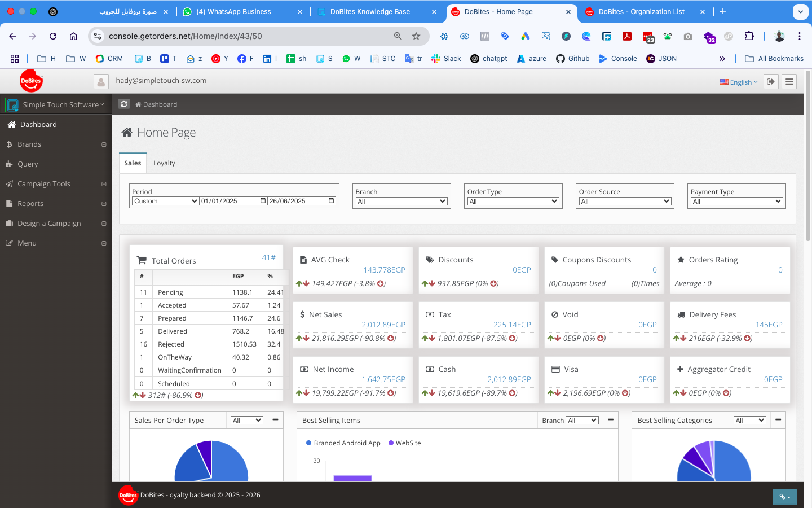Image resolution: width=812 pixels, height=508 pixels.
Task: Click the Adobe Acrobat extension icon
Action: coord(627,36)
